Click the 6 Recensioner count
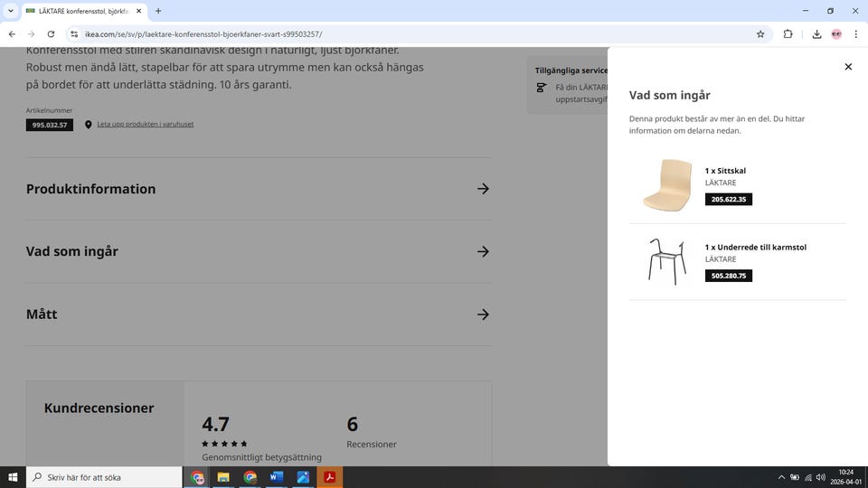The image size is (868, 488). (372, 432)
